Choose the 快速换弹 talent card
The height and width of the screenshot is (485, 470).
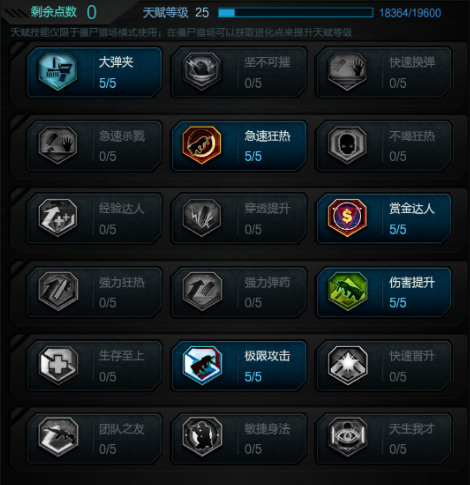pos(384,72)
